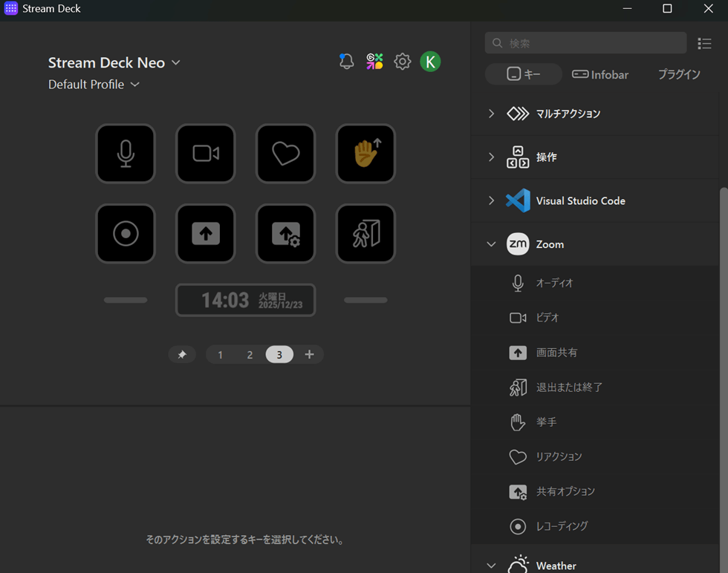
Task: Select the exit door key
Action: (x=365, y=234)
